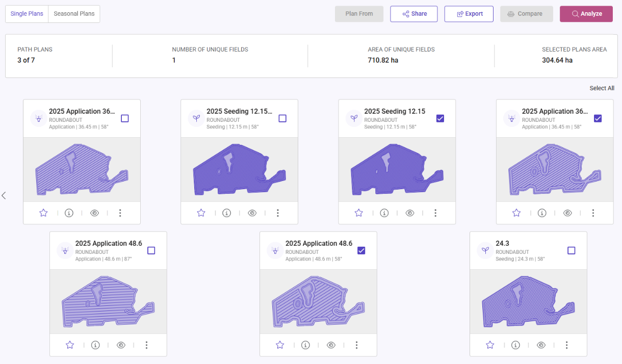Collapse panel with the left chevron arrow

point(4,195)
